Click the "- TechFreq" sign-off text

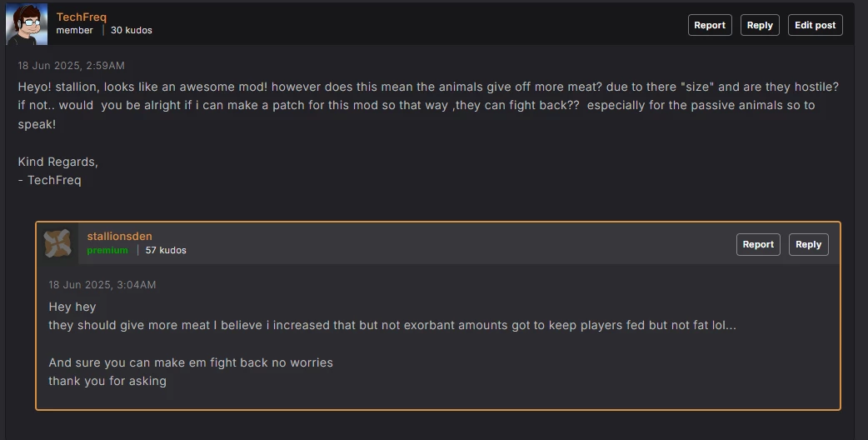click(49, 180)
